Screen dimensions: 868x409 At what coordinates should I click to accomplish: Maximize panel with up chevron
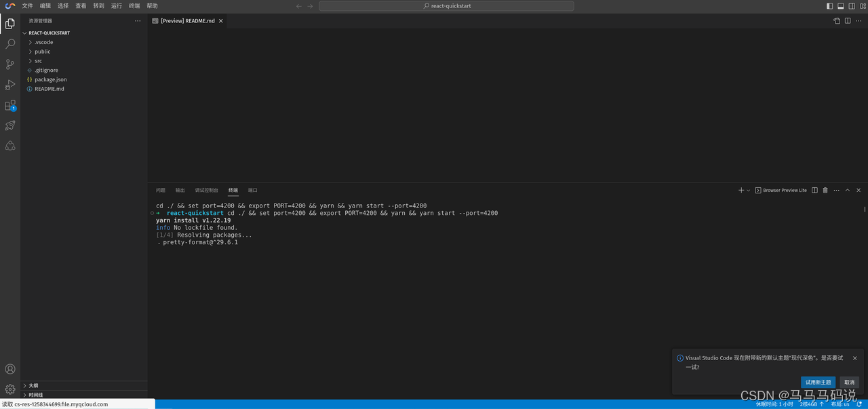[848, 191]
